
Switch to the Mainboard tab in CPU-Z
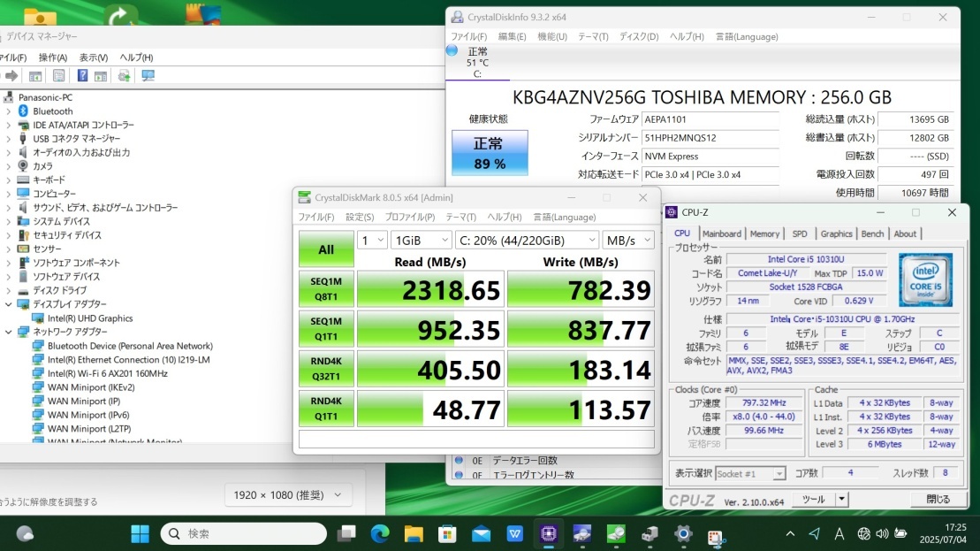click(721, 233)
